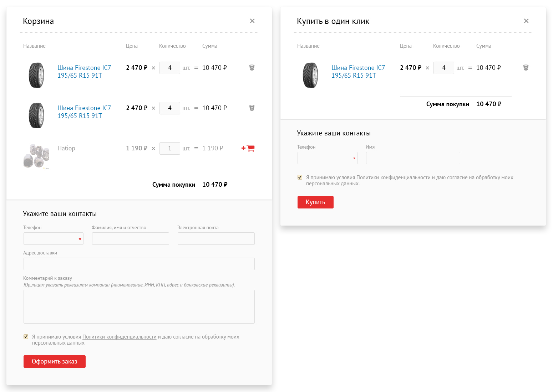This screenshot has width=553, height=392.
Task: Select the 1 190 ₽ Набор unit price
Action: (x=137, y=148)
